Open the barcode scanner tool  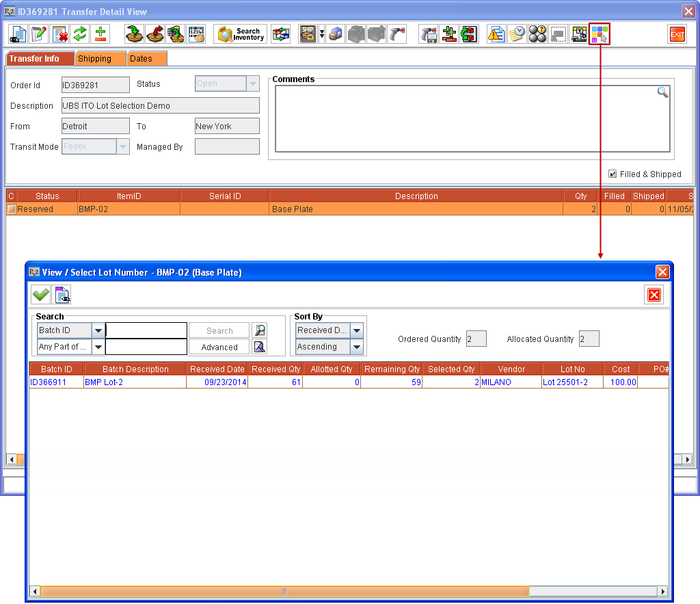tap(197, 34)
